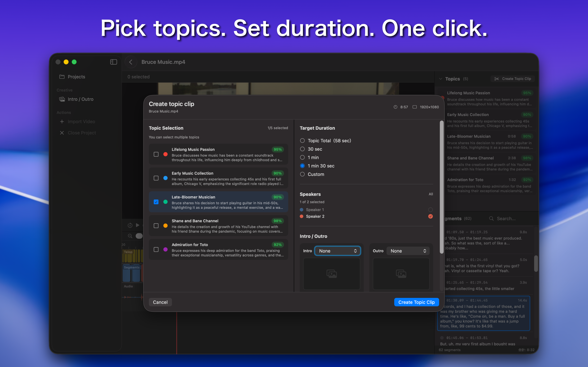Open the Intro None dropdown
Image resolution: width=588 pixels, height=367 pixels.
337,251
